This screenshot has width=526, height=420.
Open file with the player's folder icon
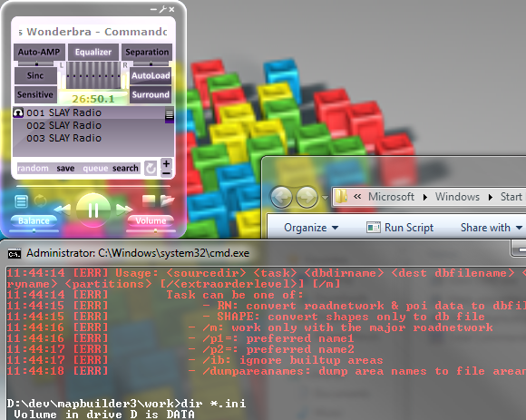coord(167,200)
